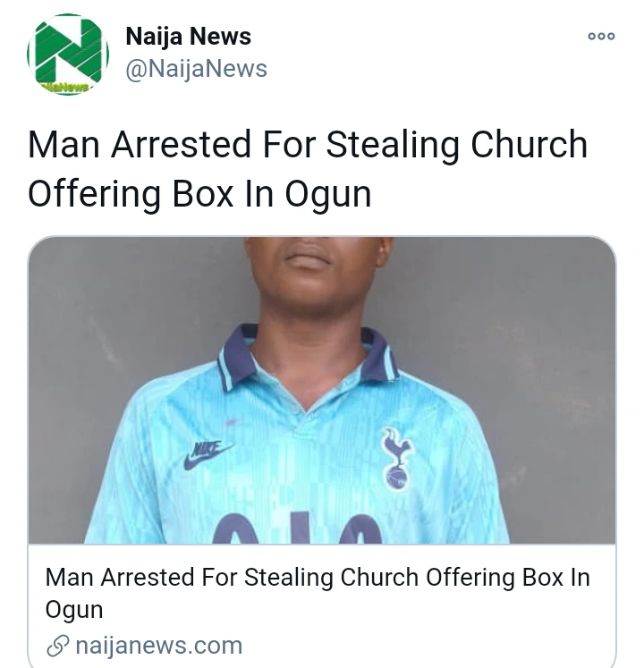The height and width of the screenshot is (668, 644).
Task: Open the @NaijaNews handle link
Action: [x=196, y=69]
